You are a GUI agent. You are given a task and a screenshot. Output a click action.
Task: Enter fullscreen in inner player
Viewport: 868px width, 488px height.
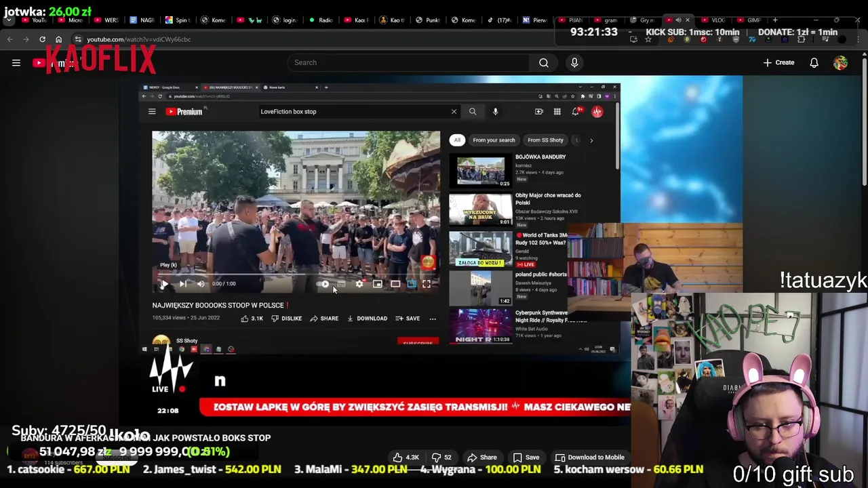click(x=427, y=284)
